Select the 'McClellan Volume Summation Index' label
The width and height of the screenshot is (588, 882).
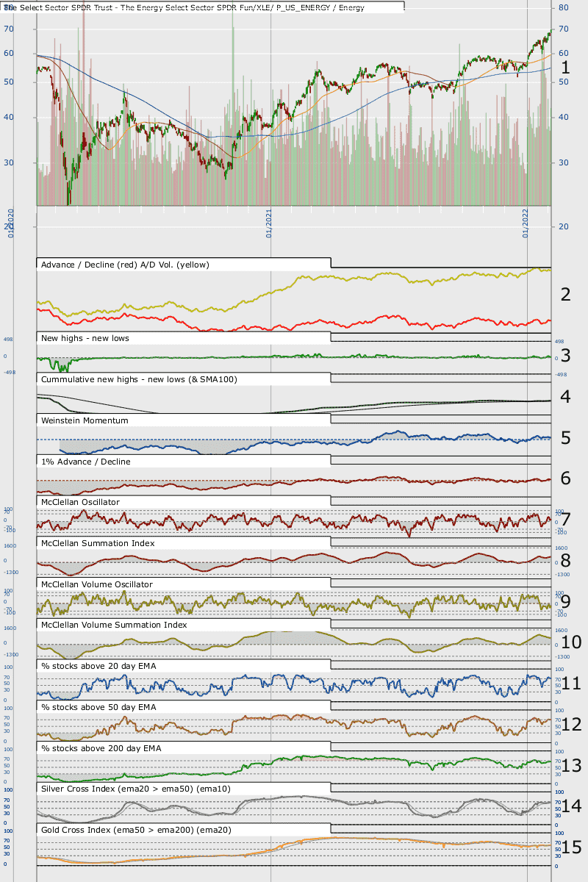pos(114,625)
